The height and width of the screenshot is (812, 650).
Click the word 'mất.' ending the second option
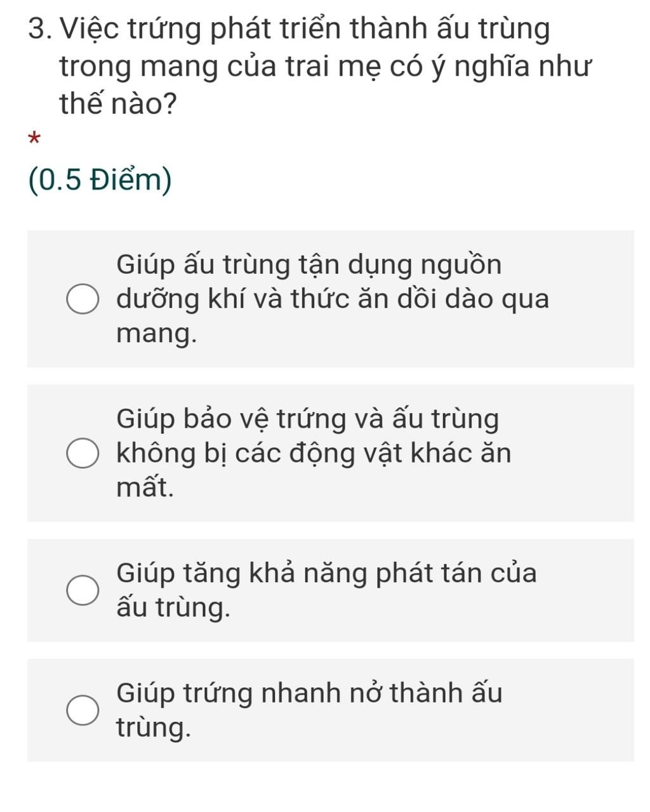click(145, 487)
